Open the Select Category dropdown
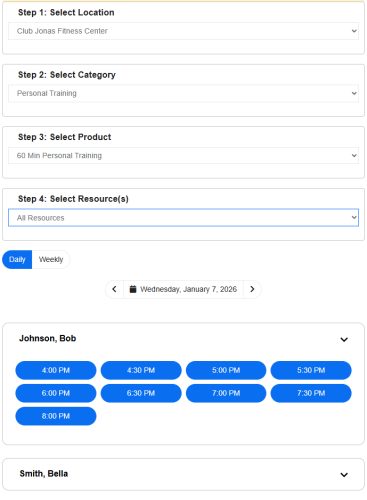 click(x=183, y=93)
